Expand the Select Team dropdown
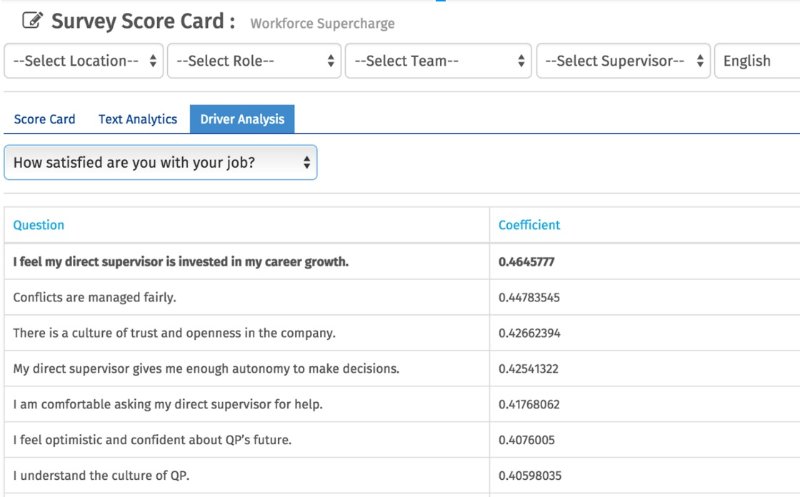The image size is (800, 497). tap(438, 61)
